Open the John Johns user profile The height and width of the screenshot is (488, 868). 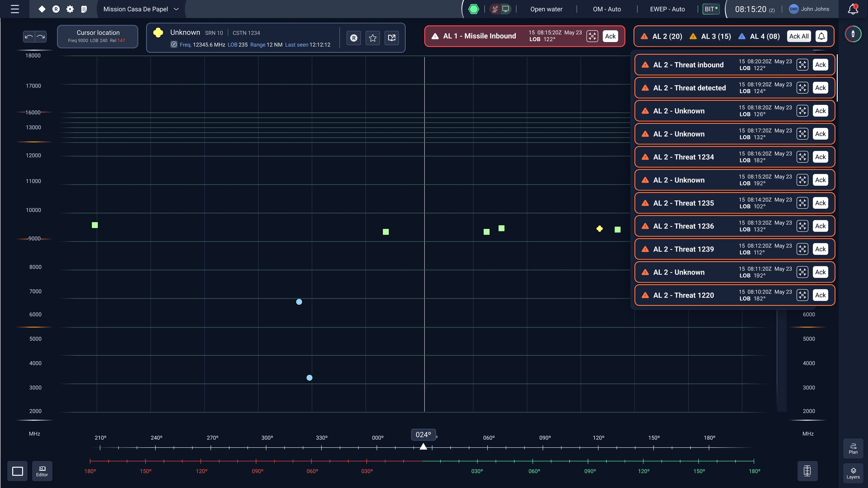(809, 9)
